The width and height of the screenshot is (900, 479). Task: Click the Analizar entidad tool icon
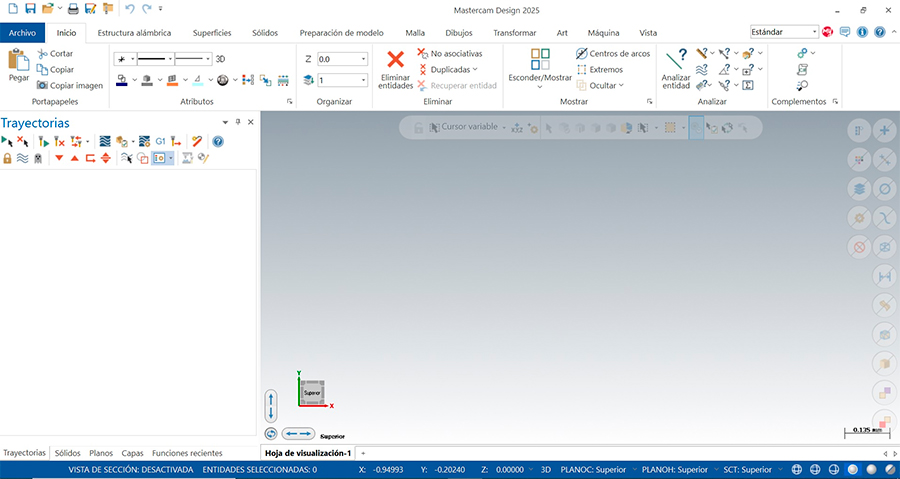coord(676,59)
